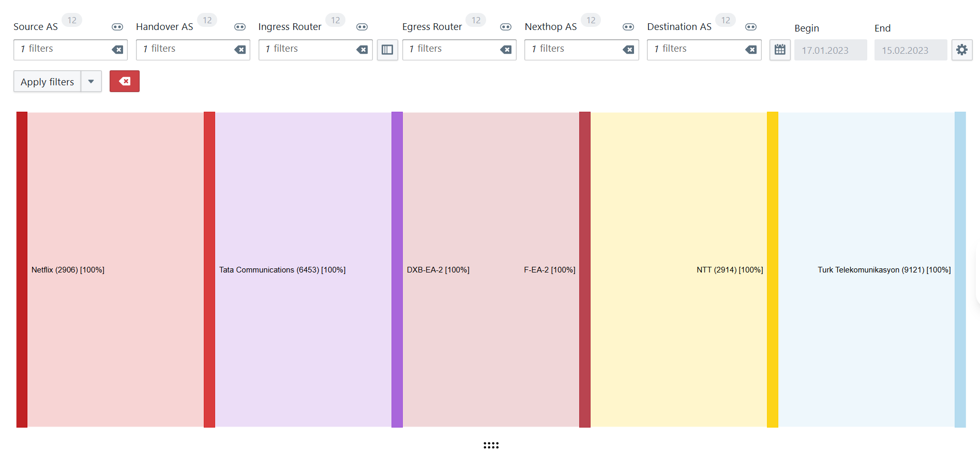980x470 pixels.
Task: Open the calendar date picker
Action: point(780,50)
